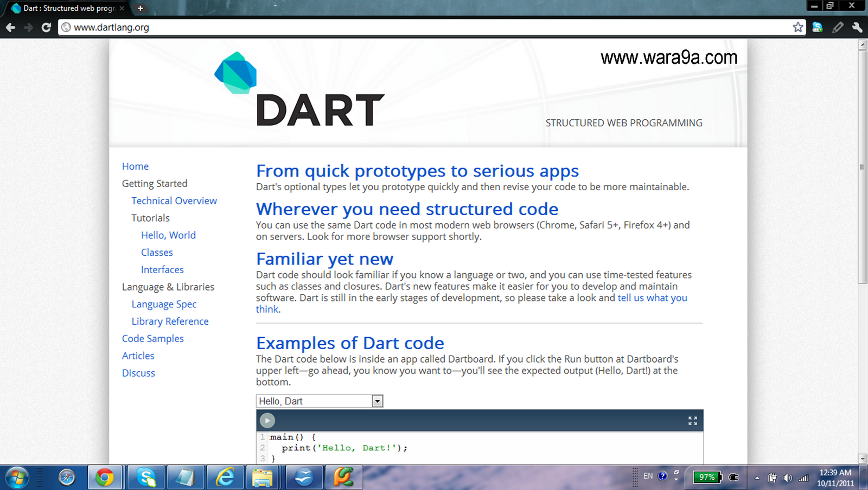Reload the dartlang.org page
868x490 pixels.
(x=46, y=27)
